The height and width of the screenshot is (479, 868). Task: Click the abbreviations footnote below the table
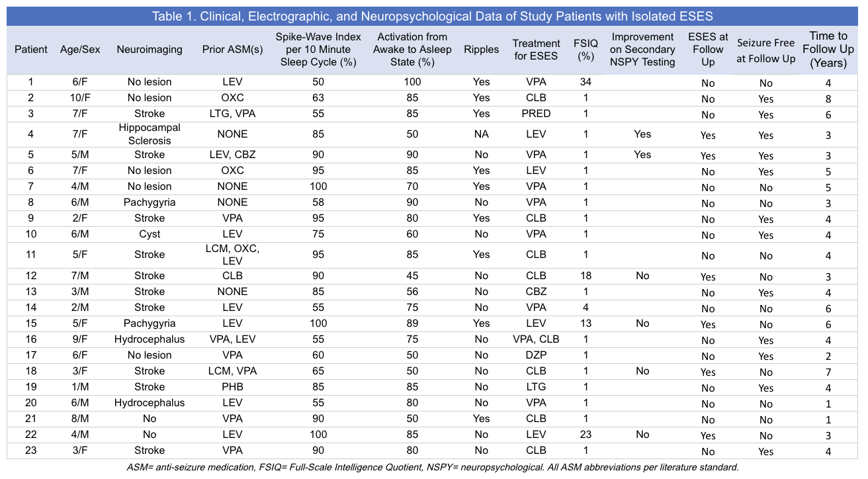point(432,467)
